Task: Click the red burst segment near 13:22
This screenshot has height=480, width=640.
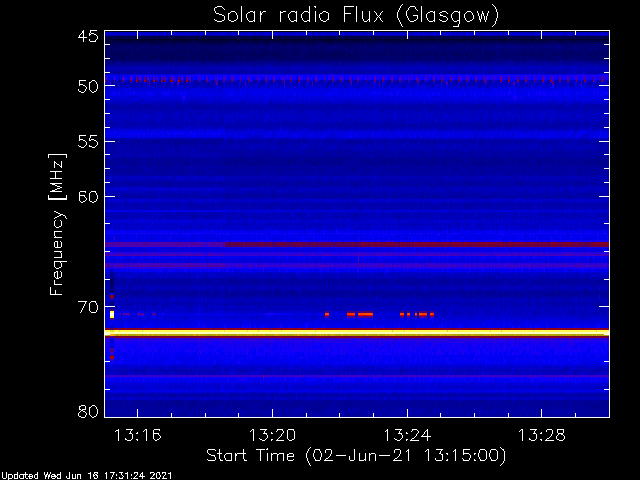Action: (360, 315)
